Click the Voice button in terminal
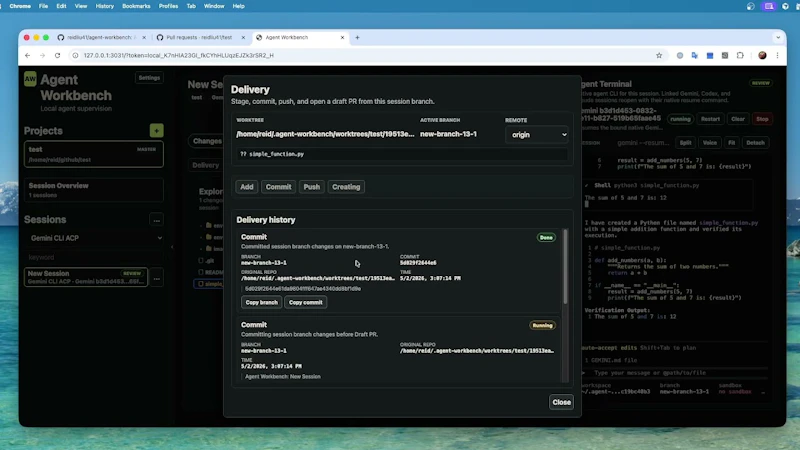800x450 pixels. point(710,143)
